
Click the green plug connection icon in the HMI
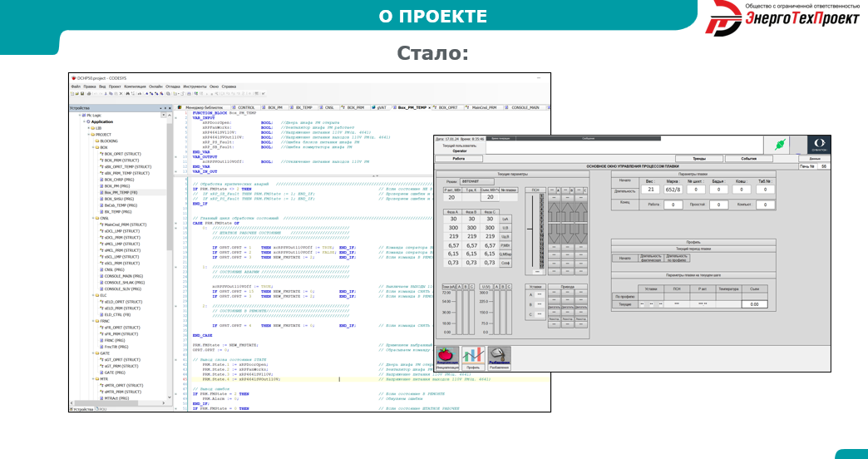(779, 145)
